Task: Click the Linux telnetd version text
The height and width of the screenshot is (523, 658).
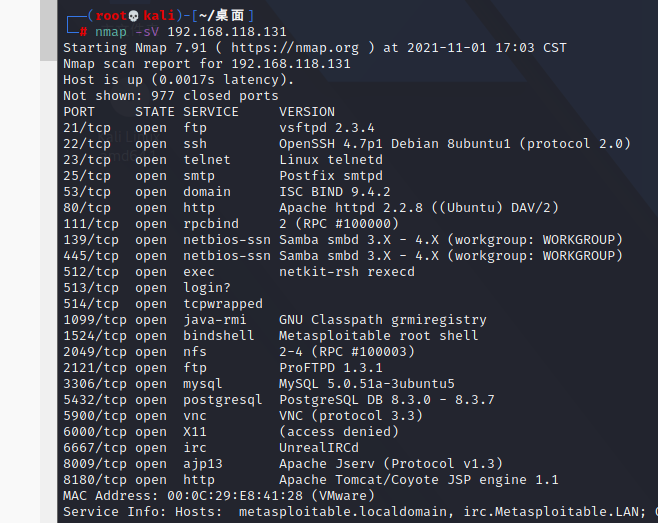Action: (331, 160)
